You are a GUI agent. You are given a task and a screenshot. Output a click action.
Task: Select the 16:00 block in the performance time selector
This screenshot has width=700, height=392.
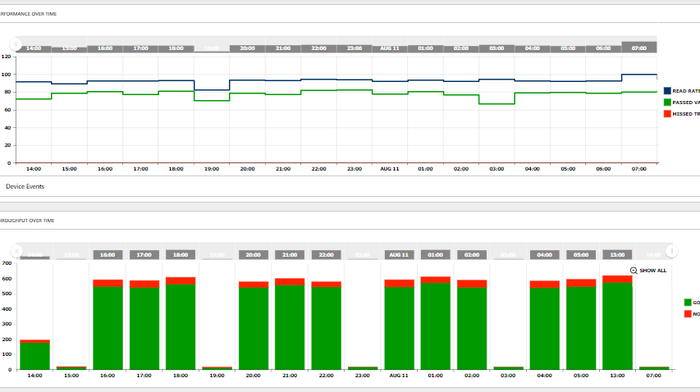[105, 49]
